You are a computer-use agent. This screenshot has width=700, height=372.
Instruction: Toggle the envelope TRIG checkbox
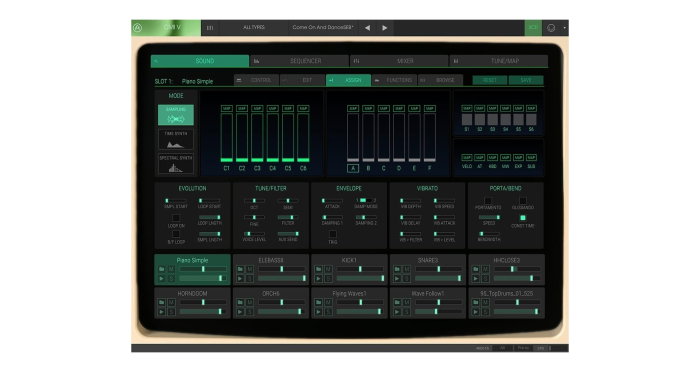pos(333,234)
